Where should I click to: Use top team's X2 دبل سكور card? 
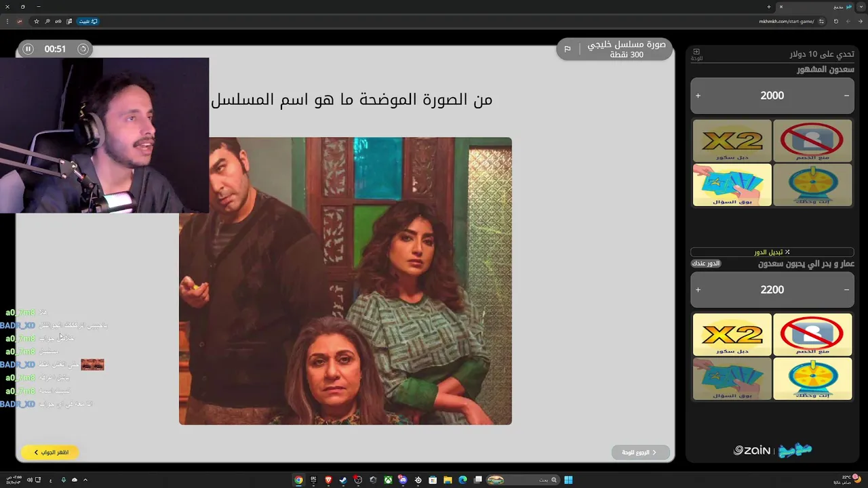tap(732, 141)
